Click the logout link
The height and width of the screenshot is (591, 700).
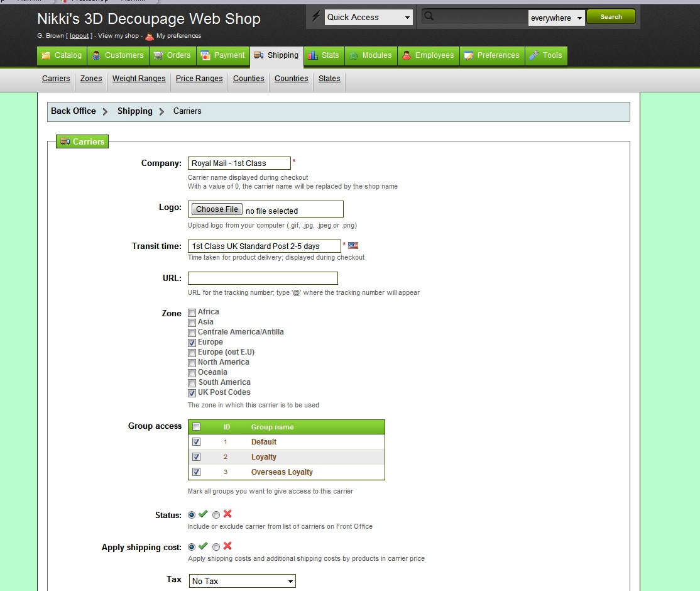point(79,36)
